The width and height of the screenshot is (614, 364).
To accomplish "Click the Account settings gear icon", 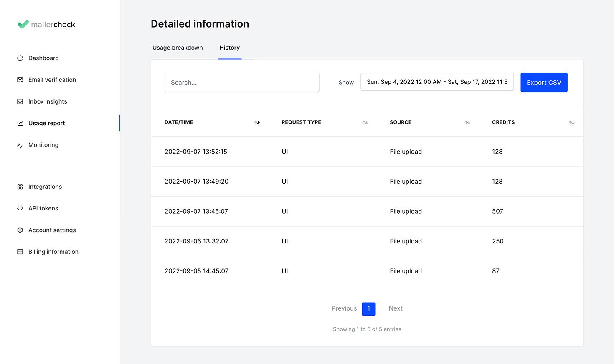I will 20,230.
